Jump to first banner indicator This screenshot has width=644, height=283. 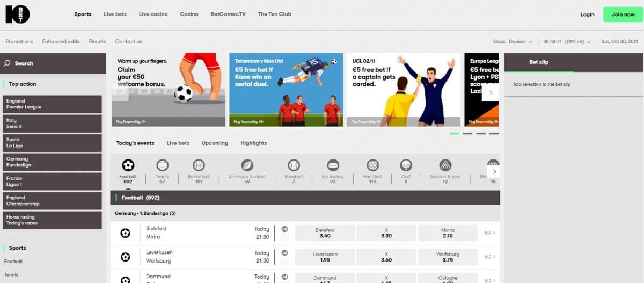tap(455, 133)
